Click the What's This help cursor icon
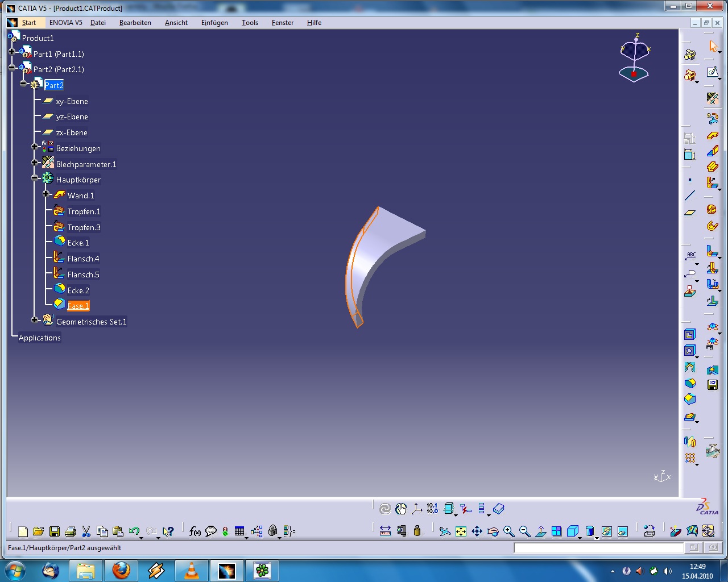The width and height of the screenshot is (728, 582). (x=168, y=531)
